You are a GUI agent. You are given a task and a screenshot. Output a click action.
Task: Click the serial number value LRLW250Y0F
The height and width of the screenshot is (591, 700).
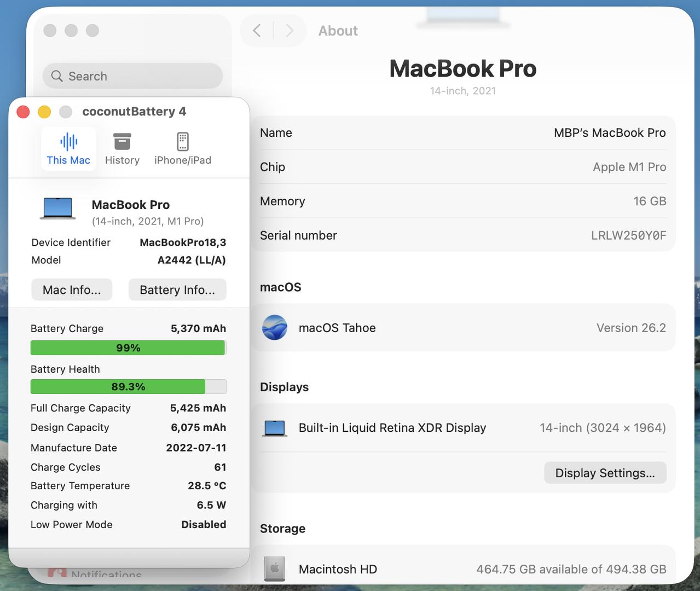coord(628,235)
